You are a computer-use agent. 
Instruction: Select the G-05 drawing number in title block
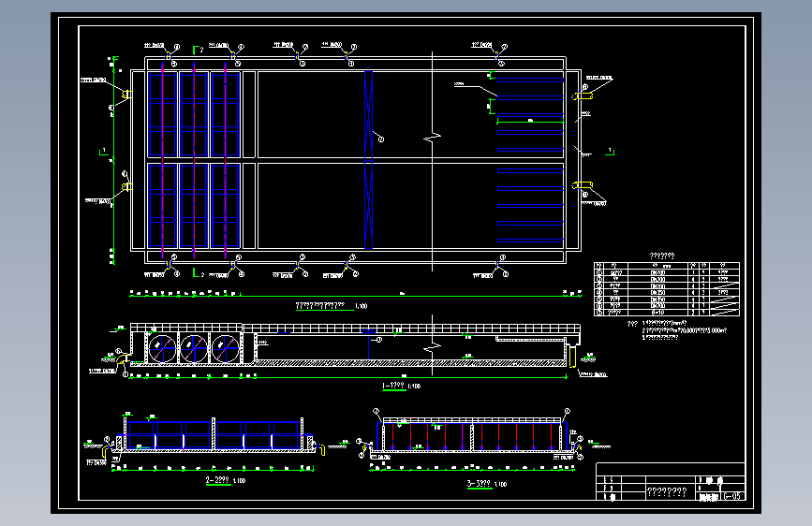(x=731, y=496)
